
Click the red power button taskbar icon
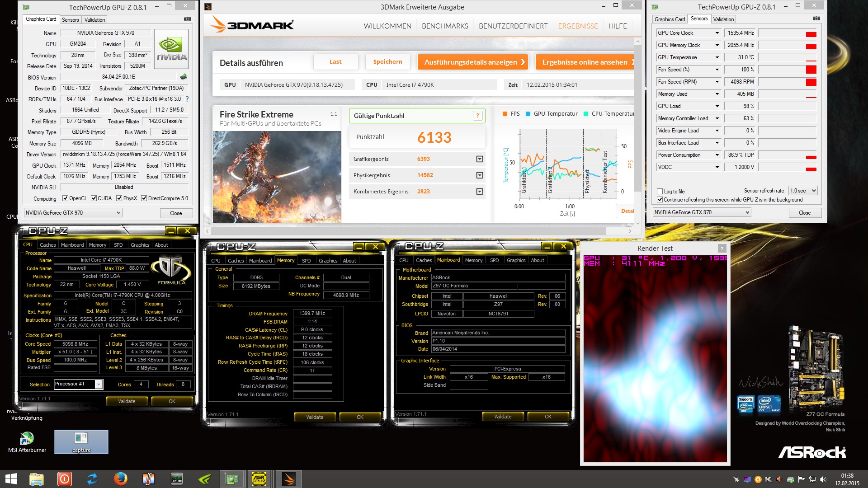(x=65, y=479)
